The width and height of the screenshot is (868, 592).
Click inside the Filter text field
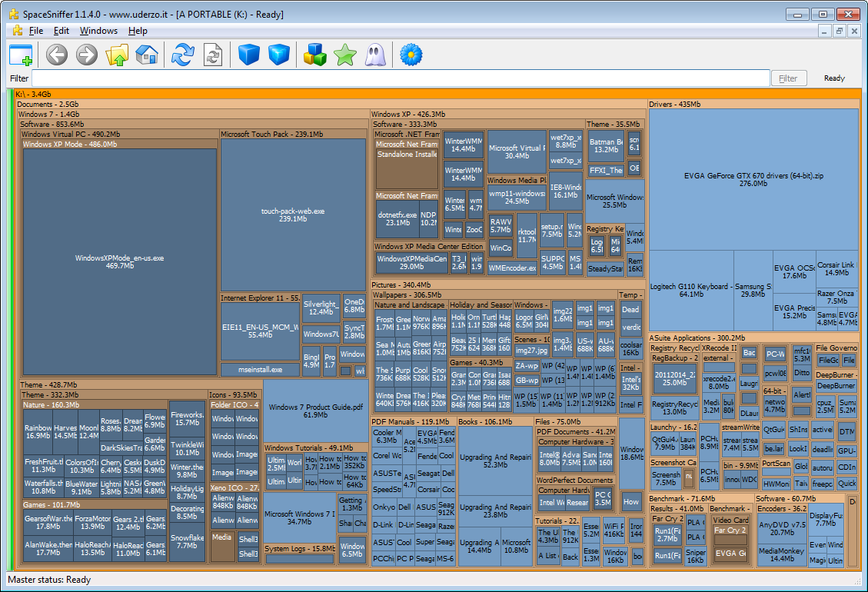400,78
